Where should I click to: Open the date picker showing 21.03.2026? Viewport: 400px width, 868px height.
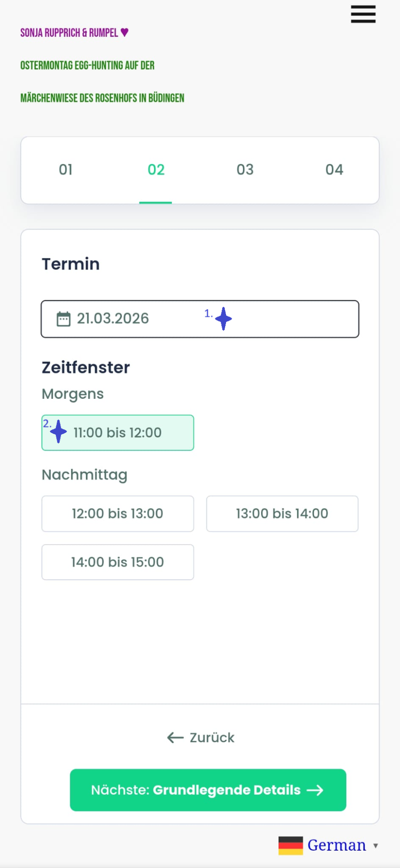click(200, 319)
